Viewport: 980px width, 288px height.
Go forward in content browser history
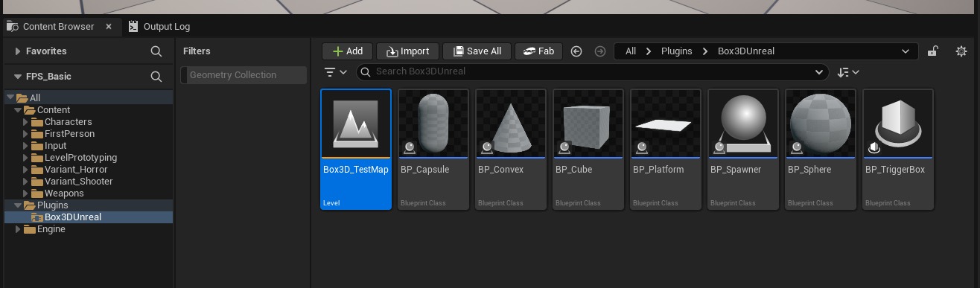tap(600, 51)
